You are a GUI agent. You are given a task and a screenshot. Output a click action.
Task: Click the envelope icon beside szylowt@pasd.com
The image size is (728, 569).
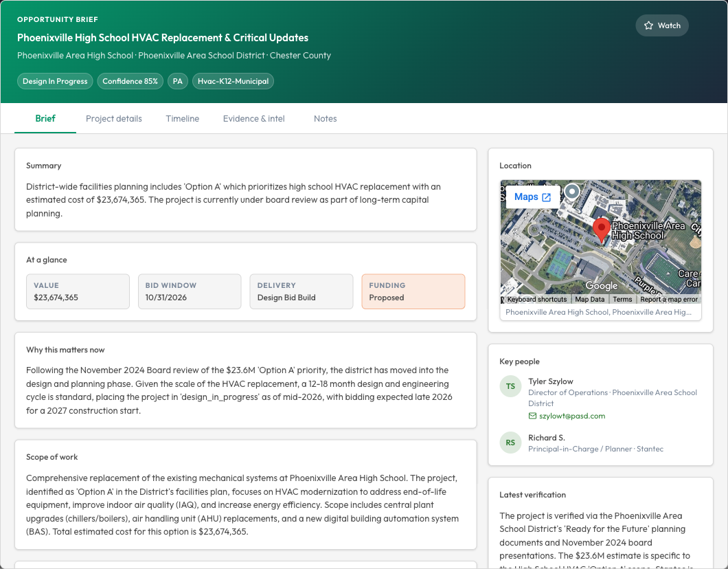click(x=532, y=416)
